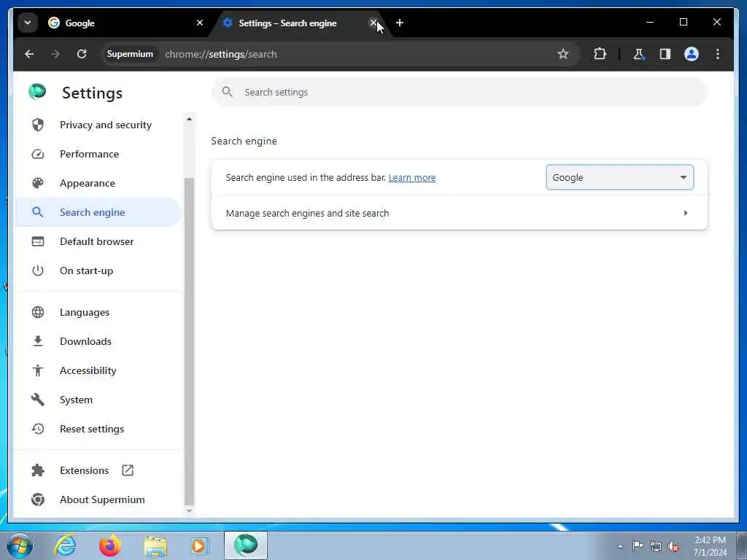Open Default browser settings
The image size is (747, 560).
pyautogui.click(x=98, y=241)
